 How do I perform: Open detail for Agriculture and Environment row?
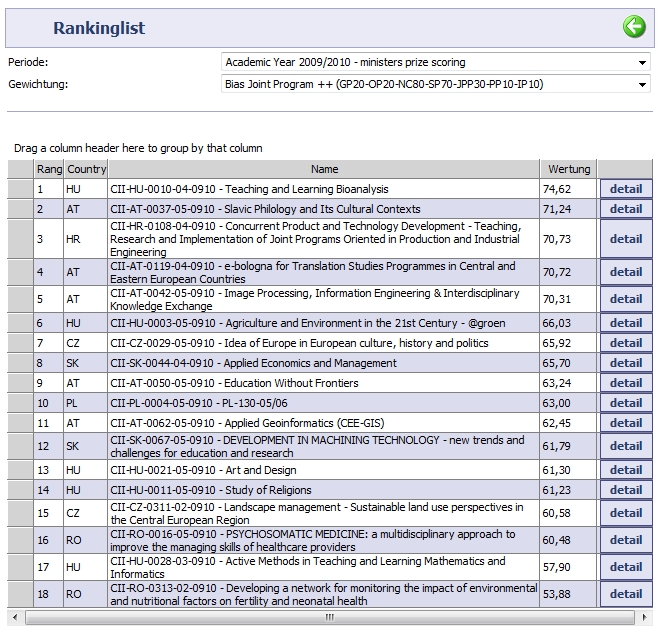(626, 323)
